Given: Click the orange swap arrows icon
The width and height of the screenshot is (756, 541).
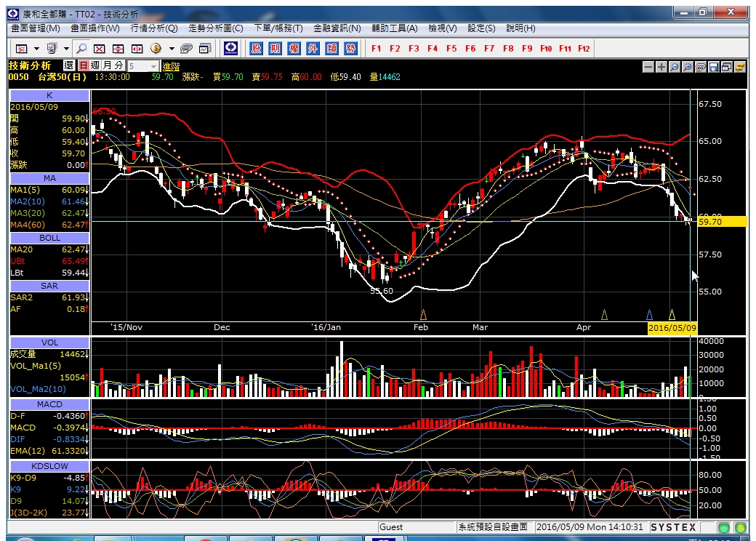Looking at the screenshot, I should click(x=739, y=67).
